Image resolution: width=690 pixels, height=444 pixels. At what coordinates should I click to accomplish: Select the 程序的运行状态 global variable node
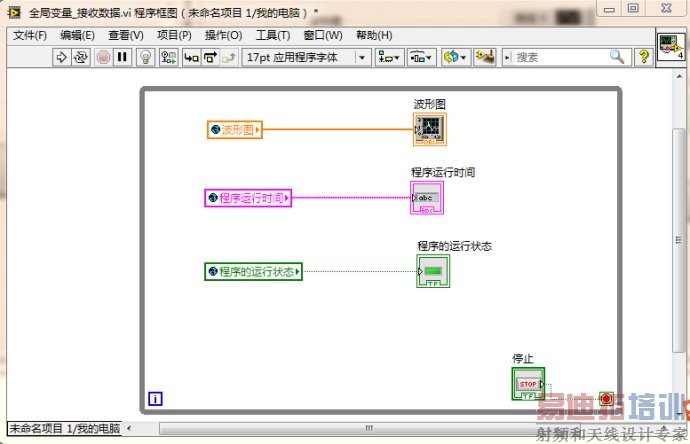pyautogui.click(x=253, y=272)
